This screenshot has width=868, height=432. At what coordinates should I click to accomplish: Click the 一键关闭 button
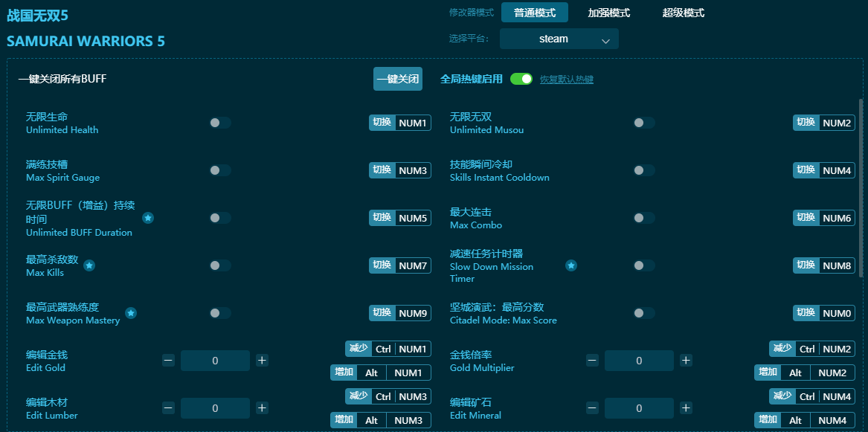(x=397, y=79)
